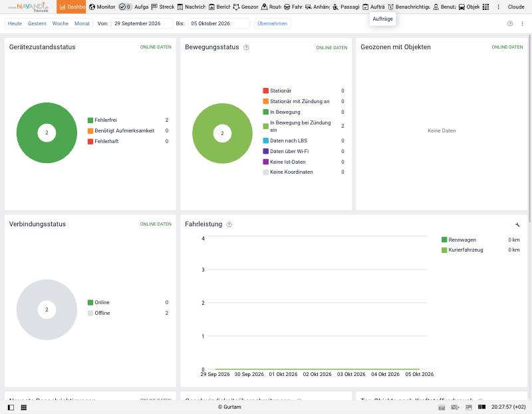Click the Verbindungsstatus donut chart

47,310
